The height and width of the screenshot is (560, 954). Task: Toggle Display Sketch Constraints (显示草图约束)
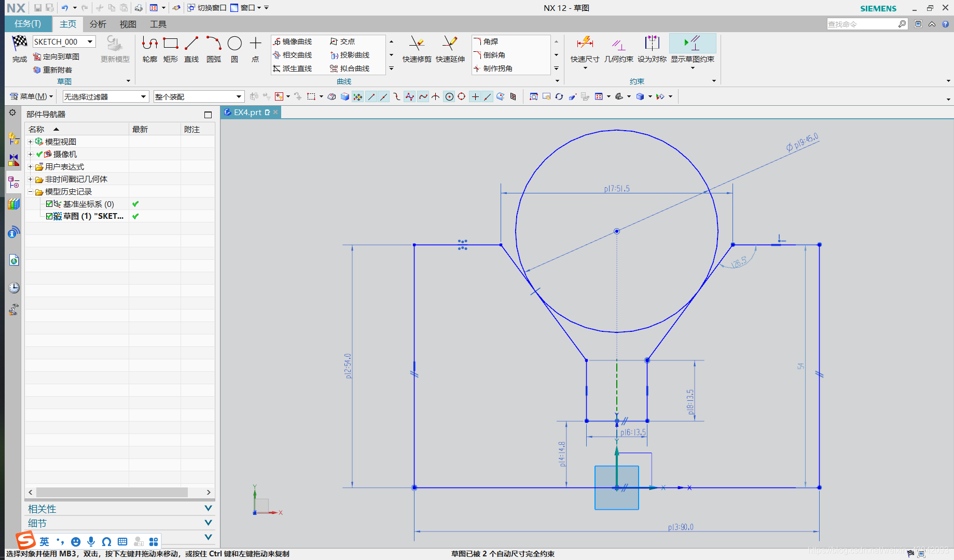(x=693, y=49)
